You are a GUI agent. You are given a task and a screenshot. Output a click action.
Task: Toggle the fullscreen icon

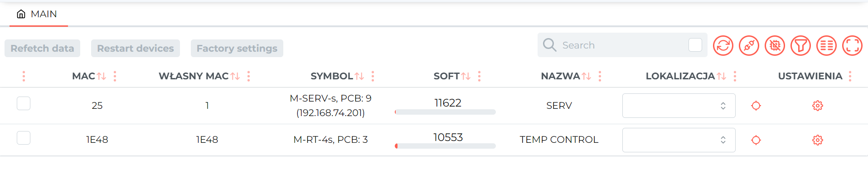point(852,45)
